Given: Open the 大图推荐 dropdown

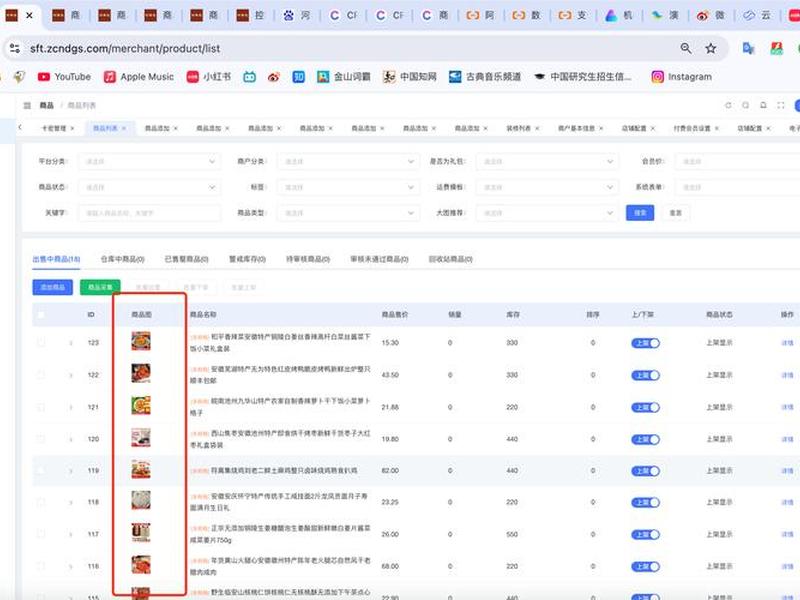Looking at the screenshot, I should click(547, 213).
